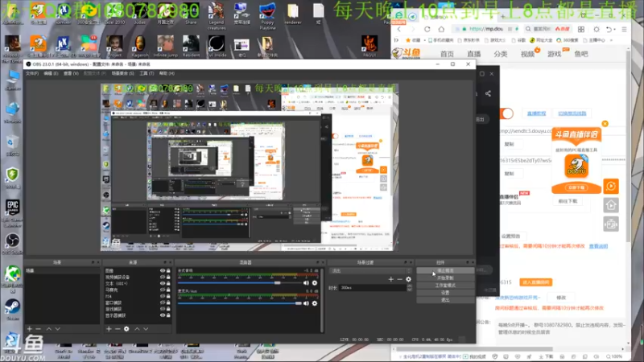The width and height of the screenshot is (644, 362).
Task: Open 直播 tab on Douyu navigation
Action: point(473,54)
